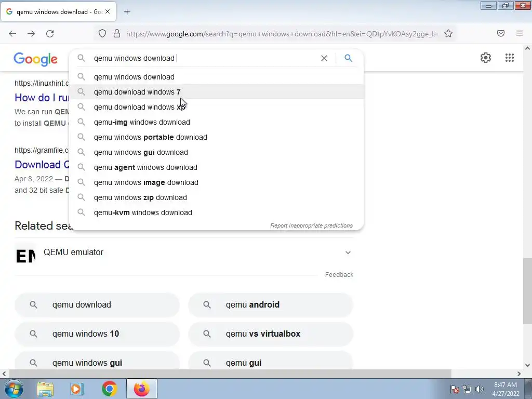Search related term 'qemu vs virtualbox'
This screenshot has height=399, width=532.
coord(270,334)
